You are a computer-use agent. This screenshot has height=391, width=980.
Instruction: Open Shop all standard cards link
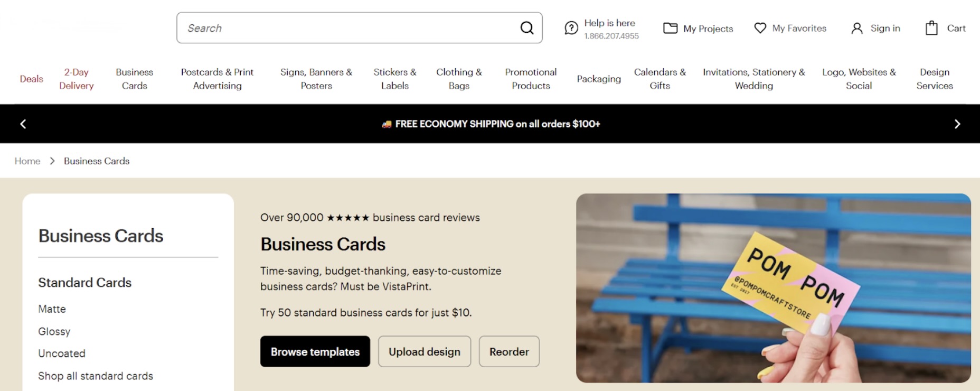[96, 376]
